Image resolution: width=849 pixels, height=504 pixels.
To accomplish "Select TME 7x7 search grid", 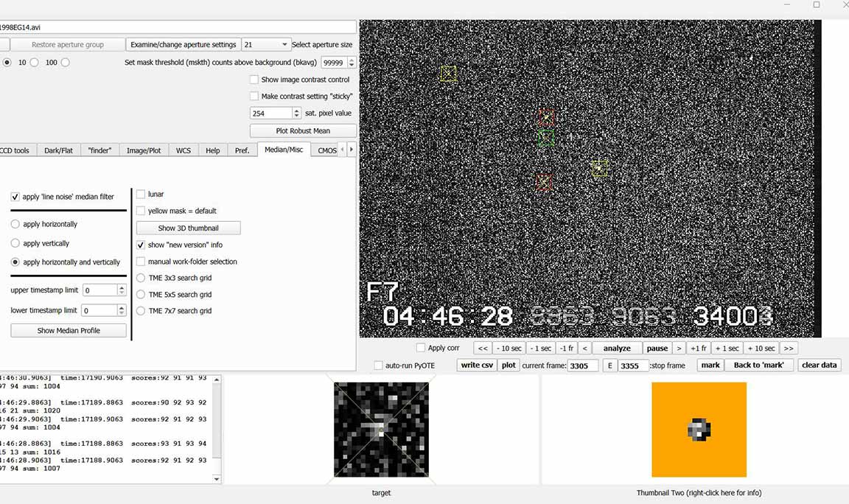I will [x=141, y=311].
